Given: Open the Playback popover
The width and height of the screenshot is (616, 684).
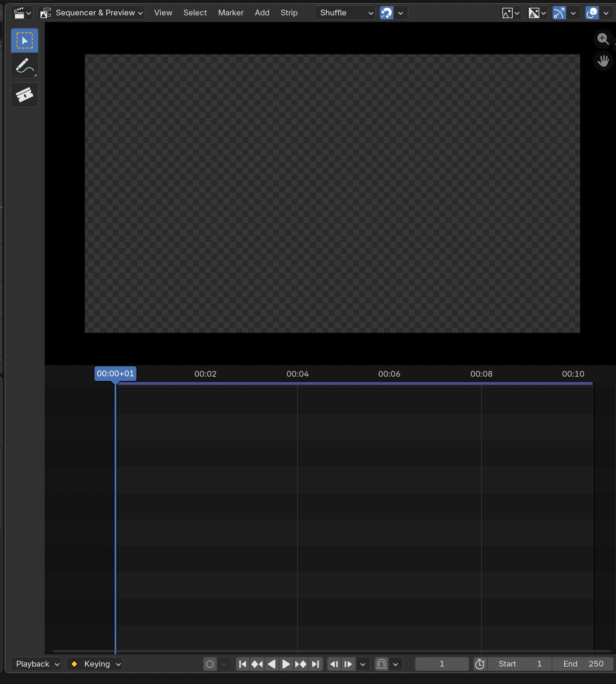Looking at the screenshot, I should (x=36, y=664).
